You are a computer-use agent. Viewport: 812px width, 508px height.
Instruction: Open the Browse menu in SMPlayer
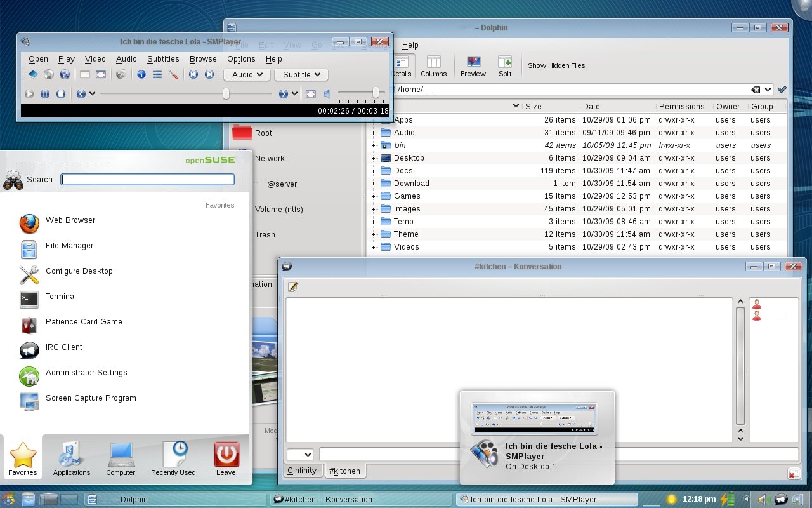(203, 59)
